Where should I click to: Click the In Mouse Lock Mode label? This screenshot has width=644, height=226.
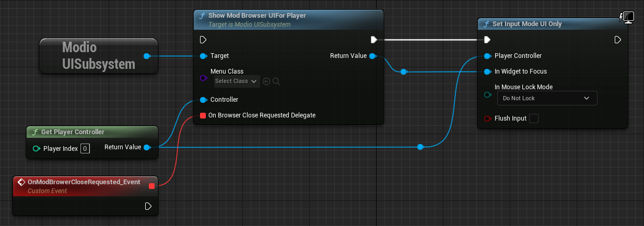(523, 87)
